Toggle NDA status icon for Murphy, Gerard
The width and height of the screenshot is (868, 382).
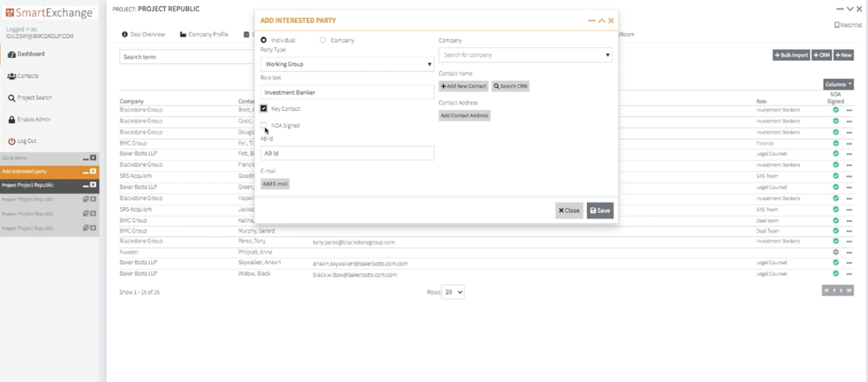(x=836, y=231)
